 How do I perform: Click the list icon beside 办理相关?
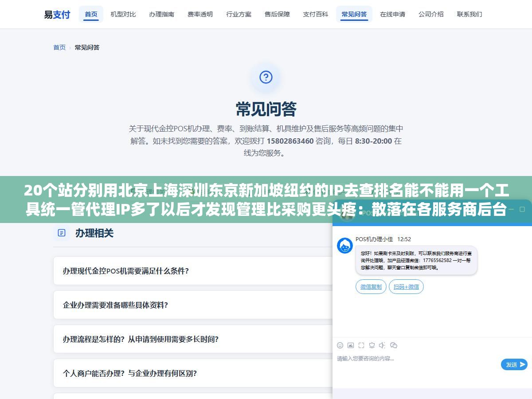(x=62, y=233)
